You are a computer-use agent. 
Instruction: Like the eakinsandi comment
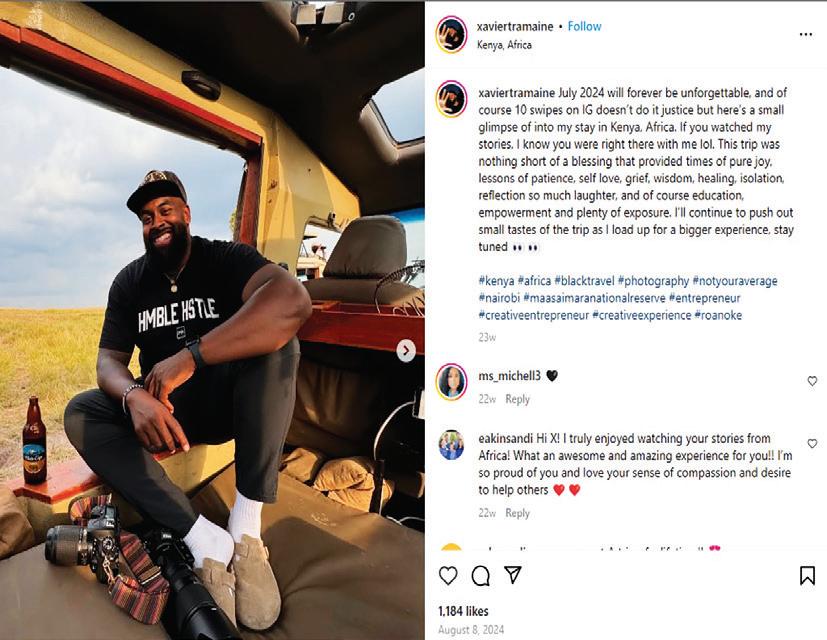(x=812, y=444)
